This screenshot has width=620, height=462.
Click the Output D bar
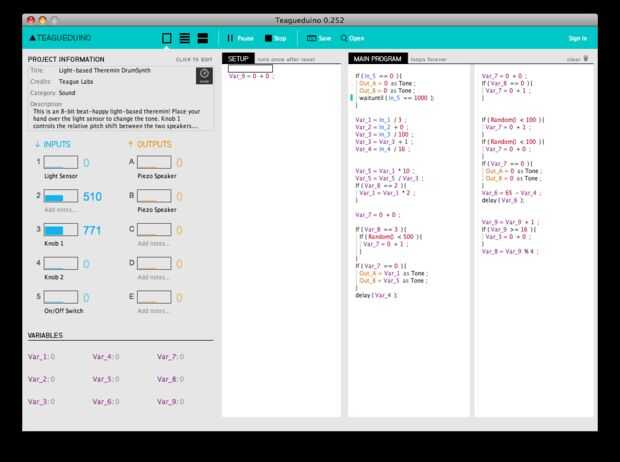(154, 263)
